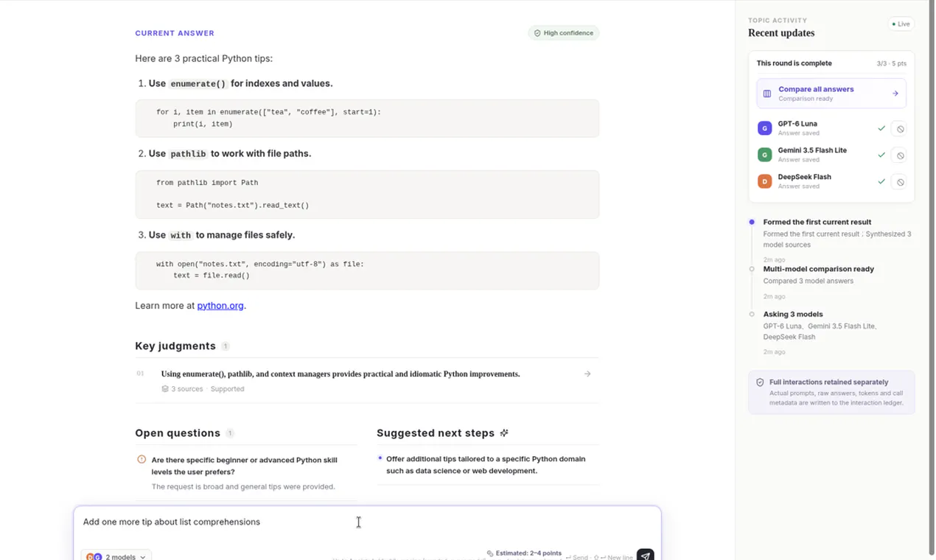
Task: Click the 'Estimated: 2–4 points' label
Action: click(x=528, y=553)
